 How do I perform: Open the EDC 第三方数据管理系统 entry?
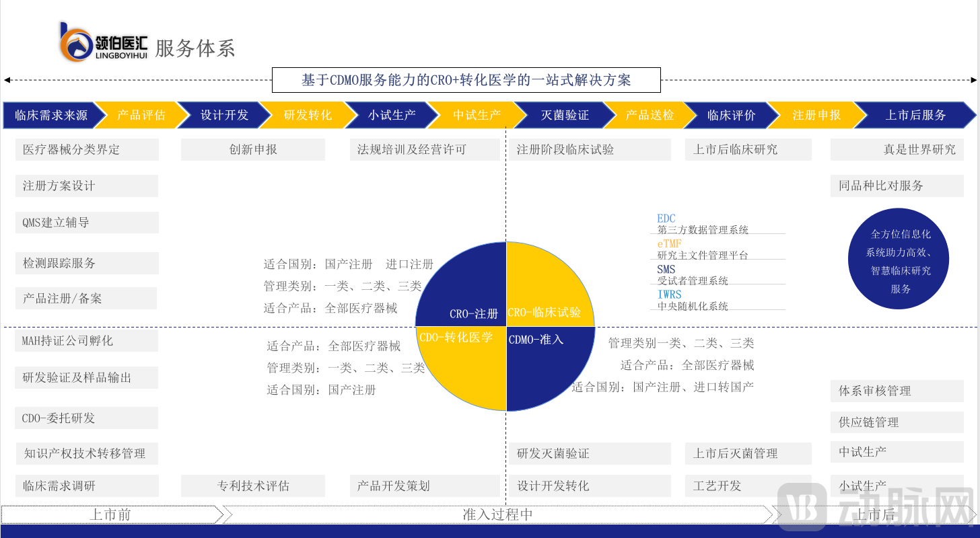click(703, 225)
